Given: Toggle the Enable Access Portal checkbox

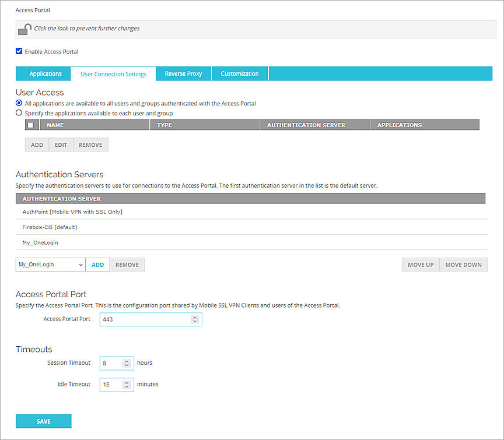Looking at the screenshot, I should click(19, 51).
